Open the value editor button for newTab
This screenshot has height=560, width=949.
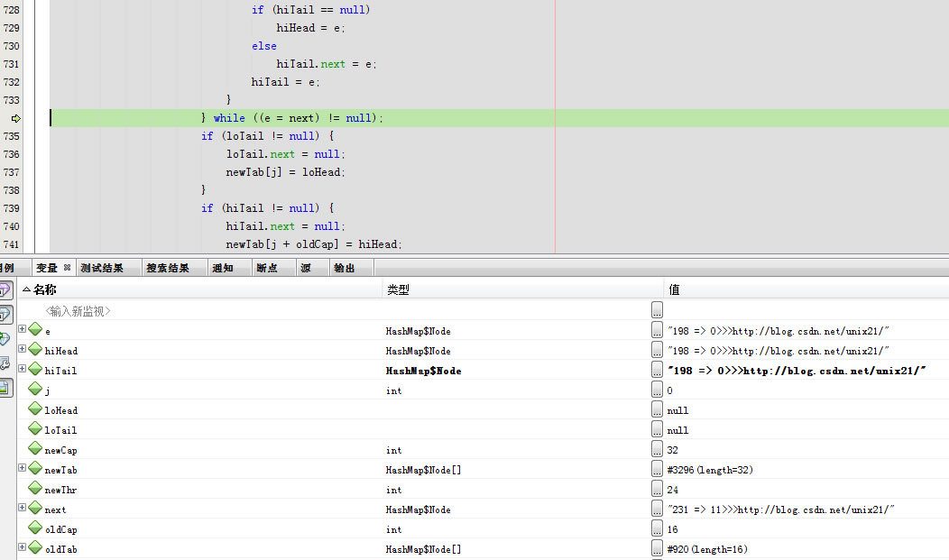[658, 469]
